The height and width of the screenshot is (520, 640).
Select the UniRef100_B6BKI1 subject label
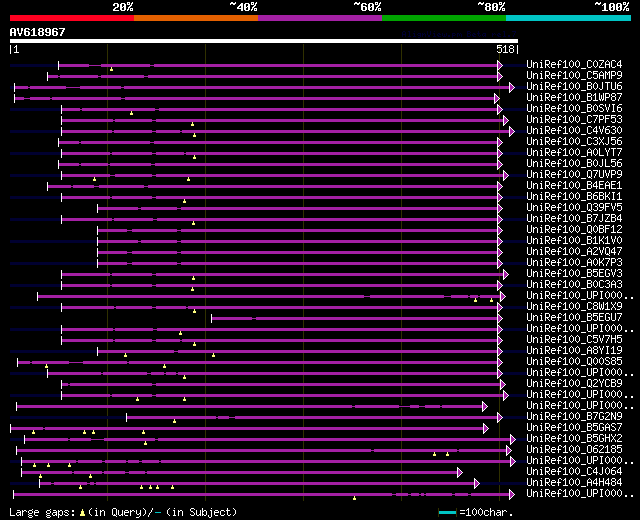click(574, 197)
